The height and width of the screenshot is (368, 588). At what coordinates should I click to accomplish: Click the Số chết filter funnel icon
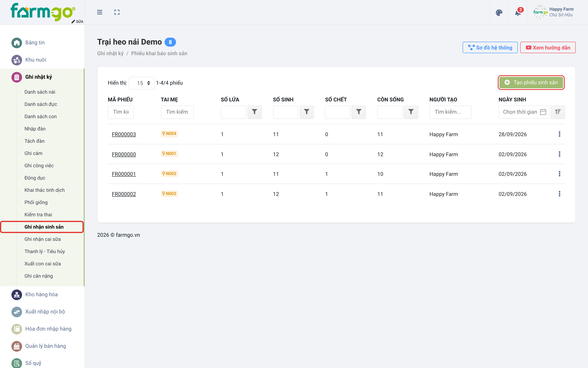click(359, 112)
